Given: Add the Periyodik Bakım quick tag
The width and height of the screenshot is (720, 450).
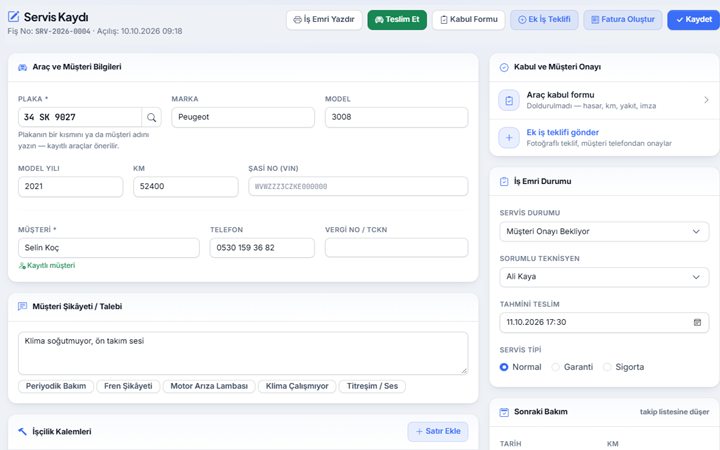Looking at the screenshot, I should coord(56,386).
